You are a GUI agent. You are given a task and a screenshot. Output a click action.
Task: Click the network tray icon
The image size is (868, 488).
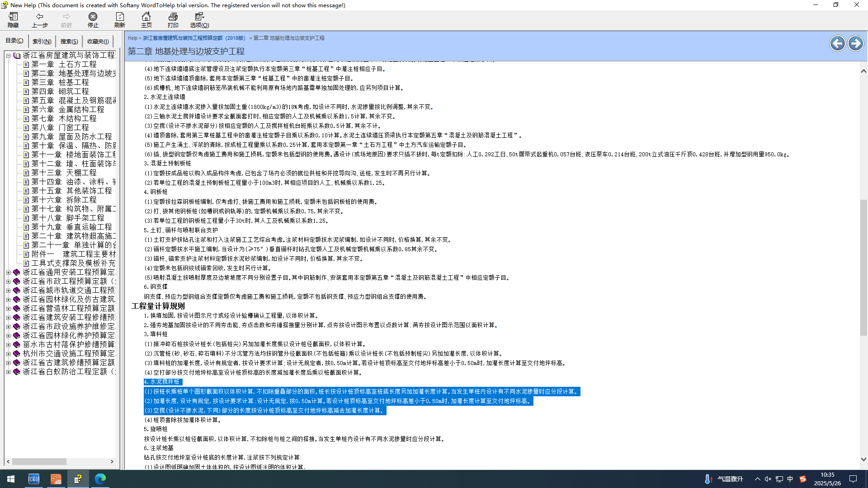point(779,479)
